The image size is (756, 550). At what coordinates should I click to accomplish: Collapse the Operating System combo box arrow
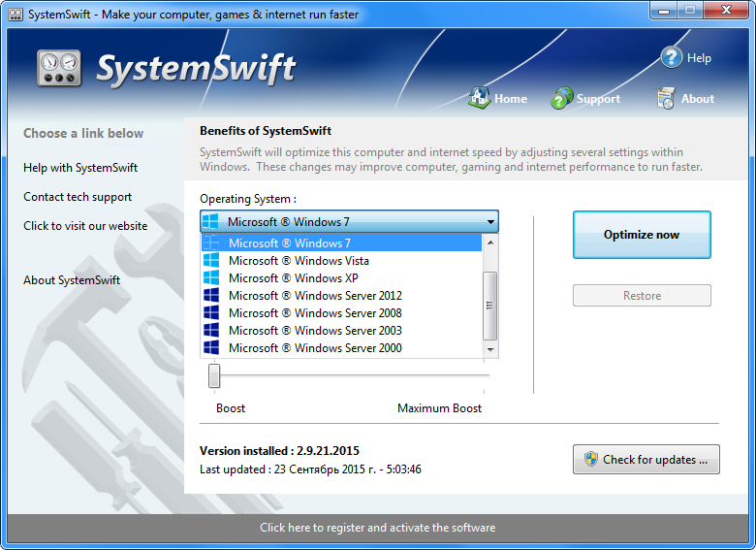point(490,222)
